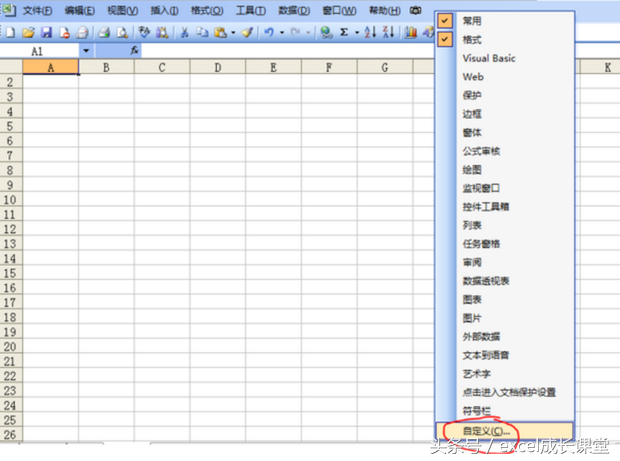The width and height of the screenshot is (620, 461).
Task: Click the AutoSum sigma icon
Action: 344,32
